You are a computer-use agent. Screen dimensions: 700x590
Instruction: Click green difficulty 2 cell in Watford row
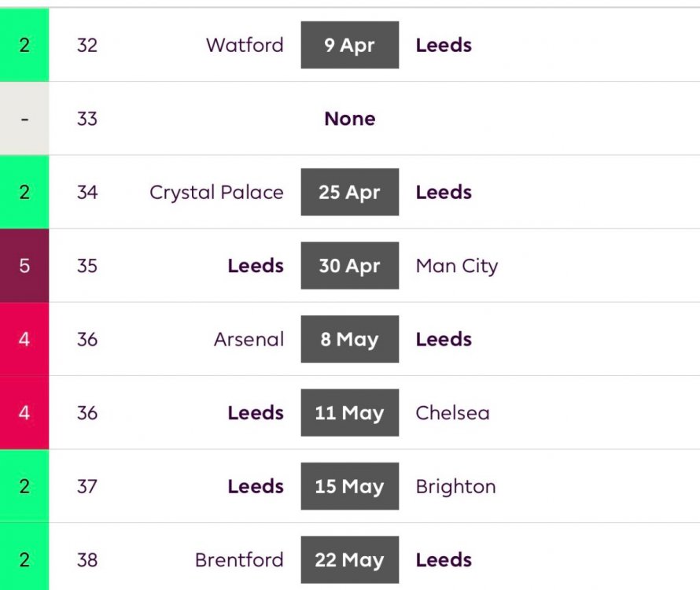[24, 45]
